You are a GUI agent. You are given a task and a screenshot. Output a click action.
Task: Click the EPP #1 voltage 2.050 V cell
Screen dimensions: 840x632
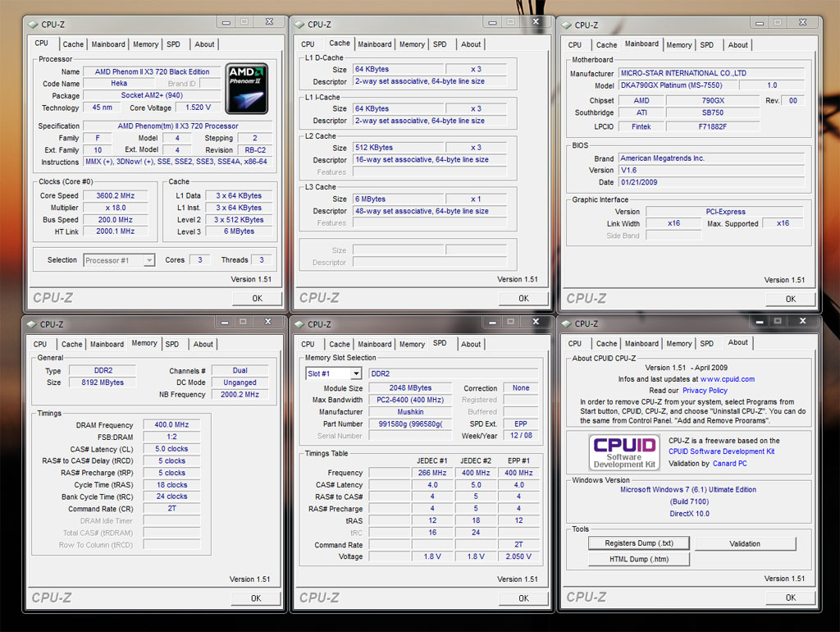518,556
